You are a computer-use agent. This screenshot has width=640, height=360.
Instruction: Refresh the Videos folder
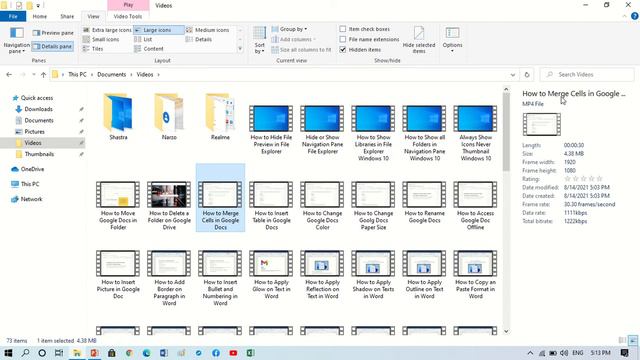527,75
